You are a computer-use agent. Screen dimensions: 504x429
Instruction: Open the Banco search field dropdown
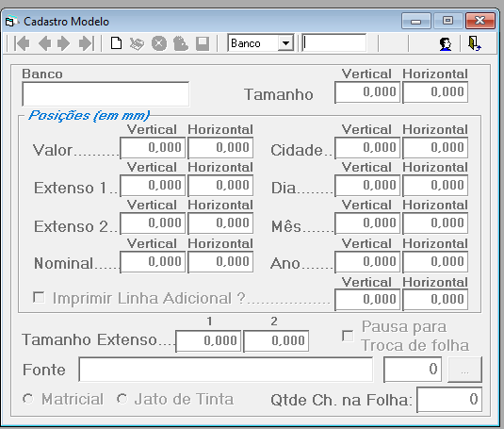point(285,43)
